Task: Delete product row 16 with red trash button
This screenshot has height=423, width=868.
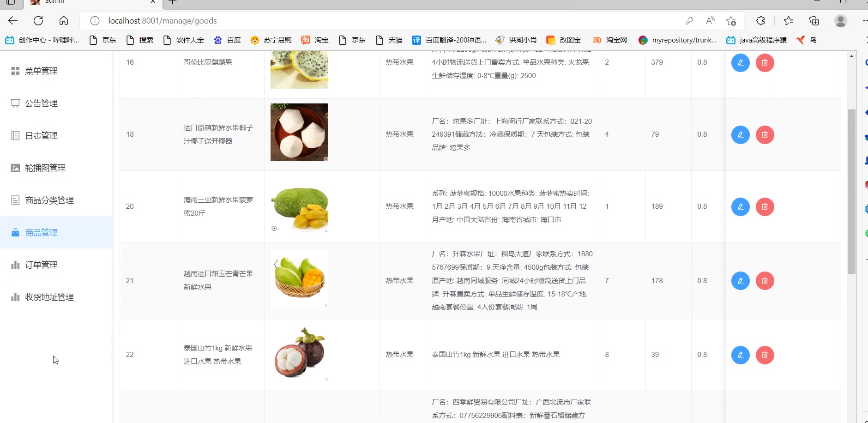Action: [765, 63]
